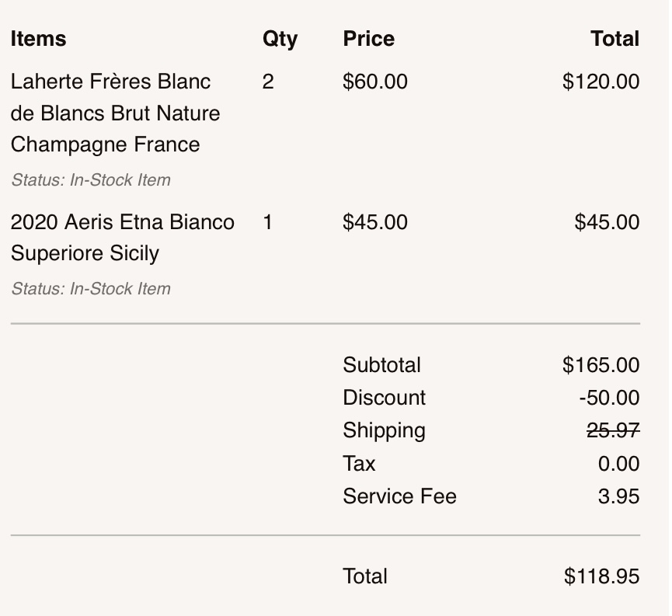
Task: Select the $165.00 subtotal amount
Action: pos(601,365)
